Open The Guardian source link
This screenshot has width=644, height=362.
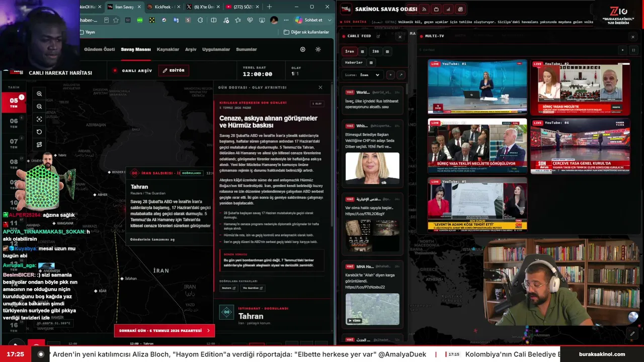(253, 288)
